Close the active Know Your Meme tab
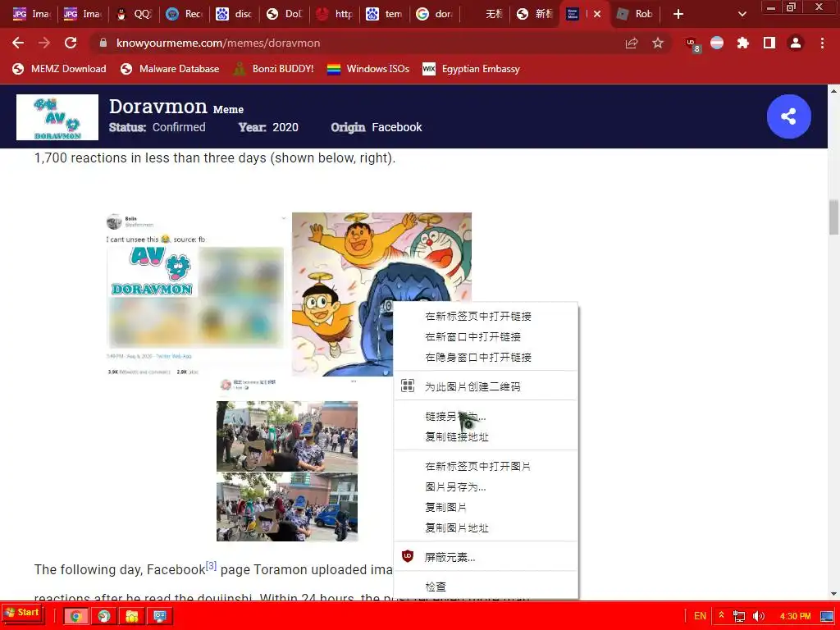 (x=597, y=14)
